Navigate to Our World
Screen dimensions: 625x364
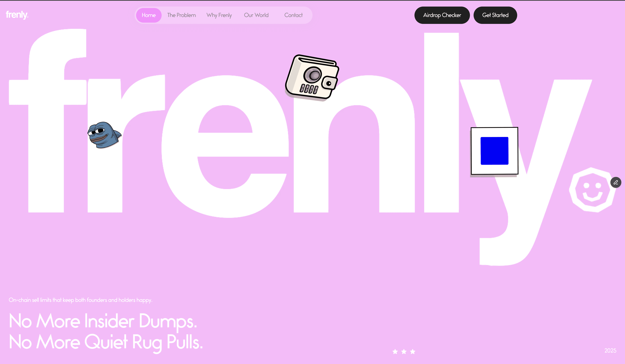tap(256, 15)
